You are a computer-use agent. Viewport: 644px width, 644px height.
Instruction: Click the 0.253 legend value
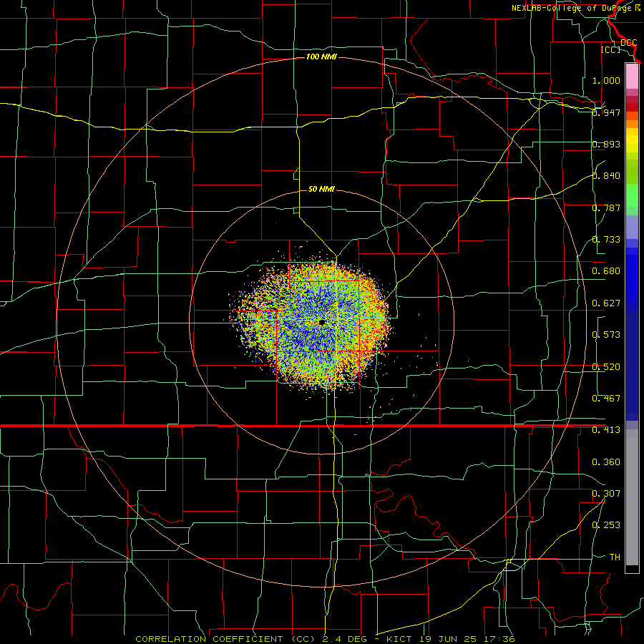(x=606, y=525)
